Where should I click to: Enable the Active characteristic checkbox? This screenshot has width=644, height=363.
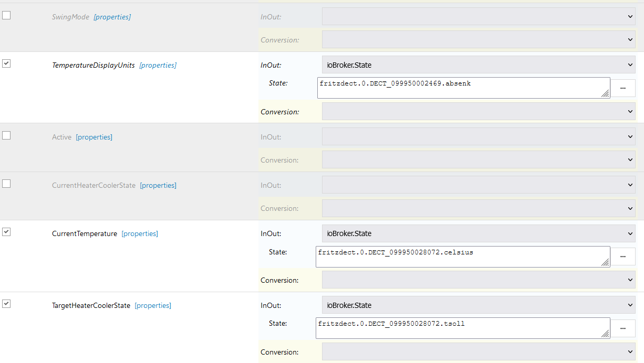(6, 135)
